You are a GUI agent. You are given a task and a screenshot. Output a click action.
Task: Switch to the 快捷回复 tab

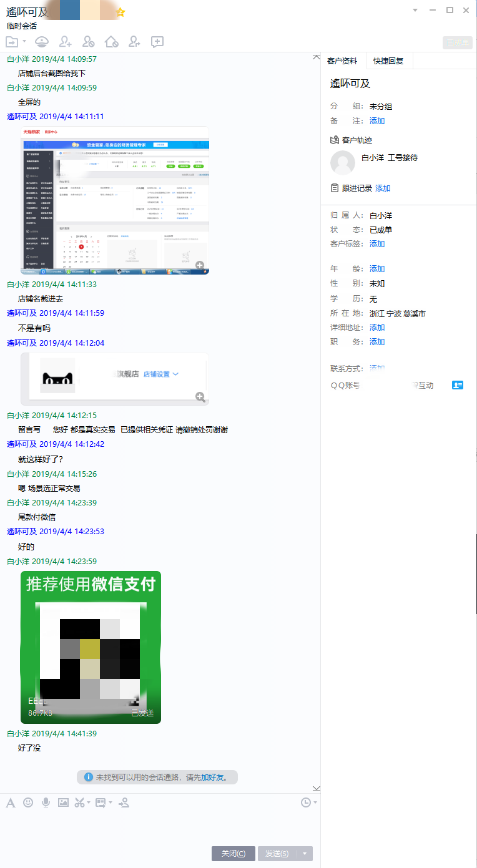[389, 61]
